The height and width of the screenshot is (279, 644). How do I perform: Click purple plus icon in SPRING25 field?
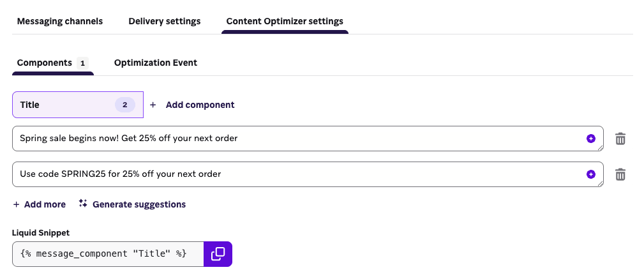[x=590, y=174]
